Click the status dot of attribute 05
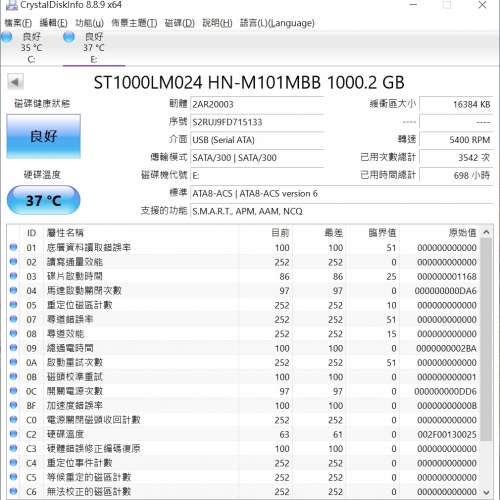The width and height of the screenshot is (500, 500). coord(13,305)
